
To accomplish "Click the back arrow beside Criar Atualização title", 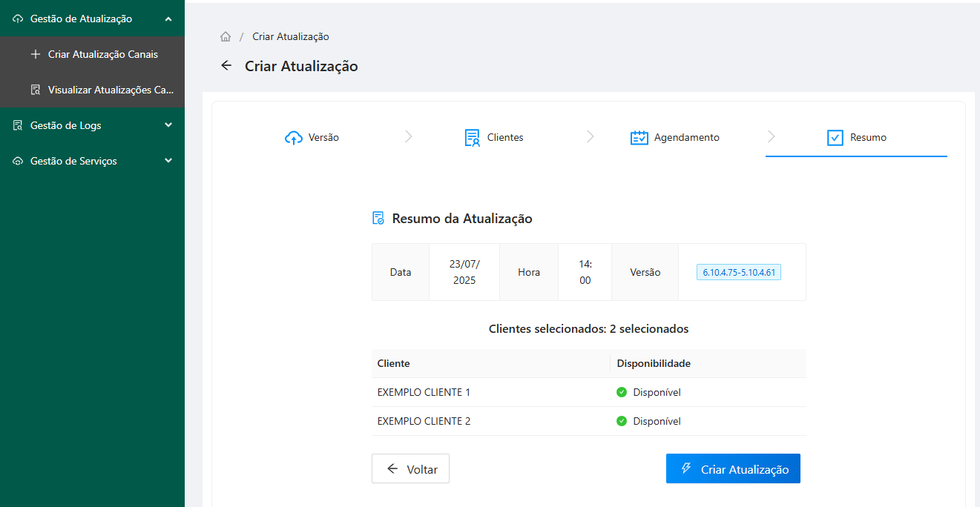I will click(x=226, y=66).
